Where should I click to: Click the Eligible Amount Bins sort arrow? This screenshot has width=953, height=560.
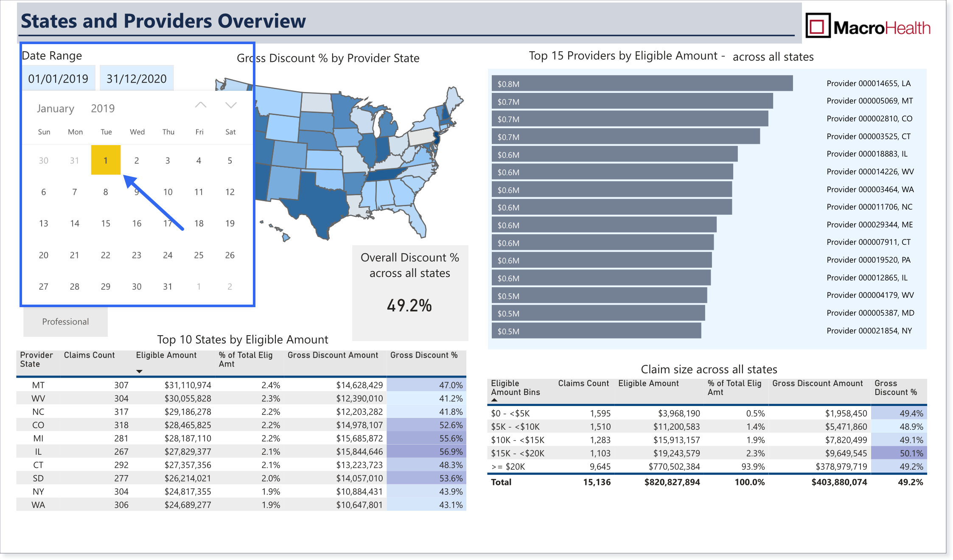(x=494, y=400)
